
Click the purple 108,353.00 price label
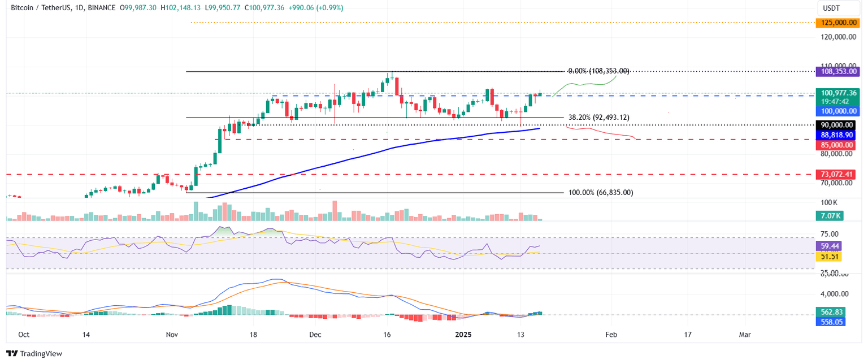click(x=837, y=72)
